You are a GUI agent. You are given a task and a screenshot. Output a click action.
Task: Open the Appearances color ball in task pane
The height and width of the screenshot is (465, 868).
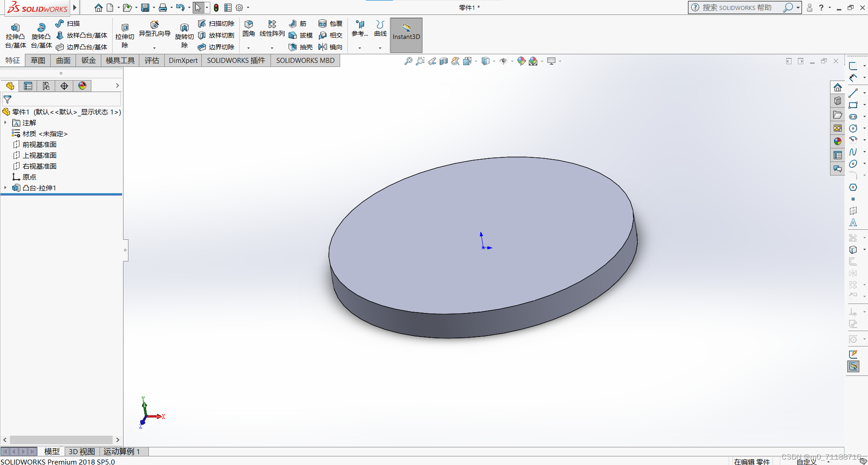(838, 142)
